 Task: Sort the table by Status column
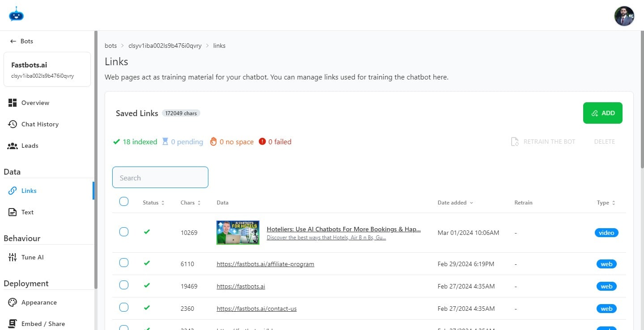point(163,203)
